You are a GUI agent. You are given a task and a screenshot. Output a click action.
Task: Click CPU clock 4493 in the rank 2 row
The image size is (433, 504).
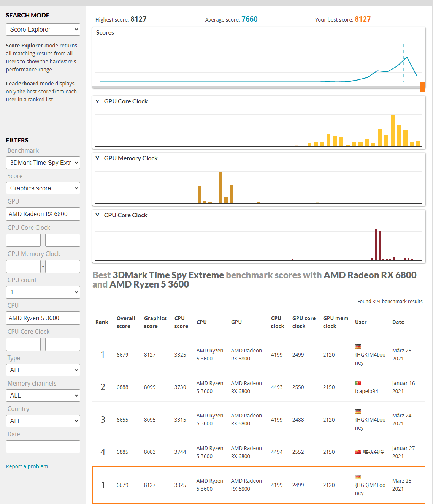pyautogui.click(x=277, y=387)
